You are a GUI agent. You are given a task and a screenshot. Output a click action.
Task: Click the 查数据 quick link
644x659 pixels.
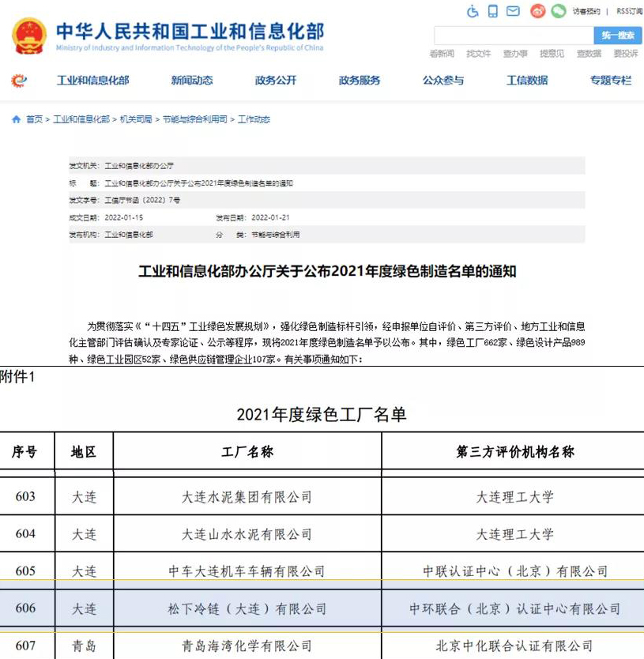589,54
